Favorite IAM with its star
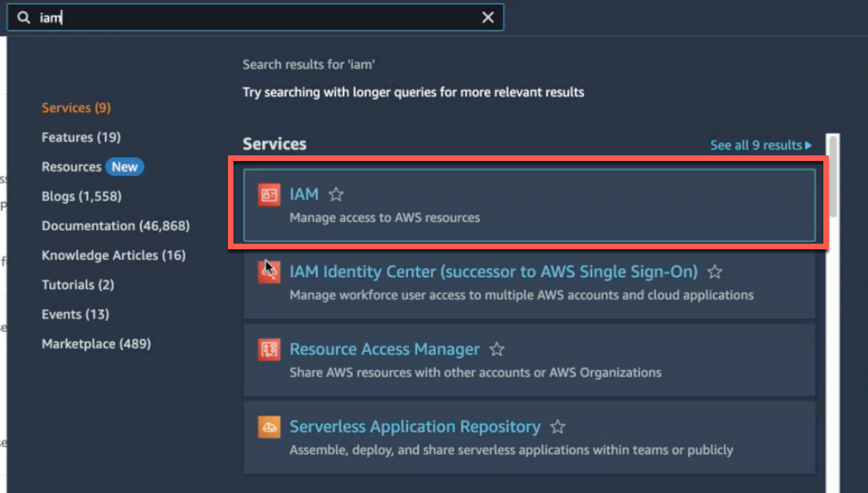The image size is (868, 493). click(336, 195)
